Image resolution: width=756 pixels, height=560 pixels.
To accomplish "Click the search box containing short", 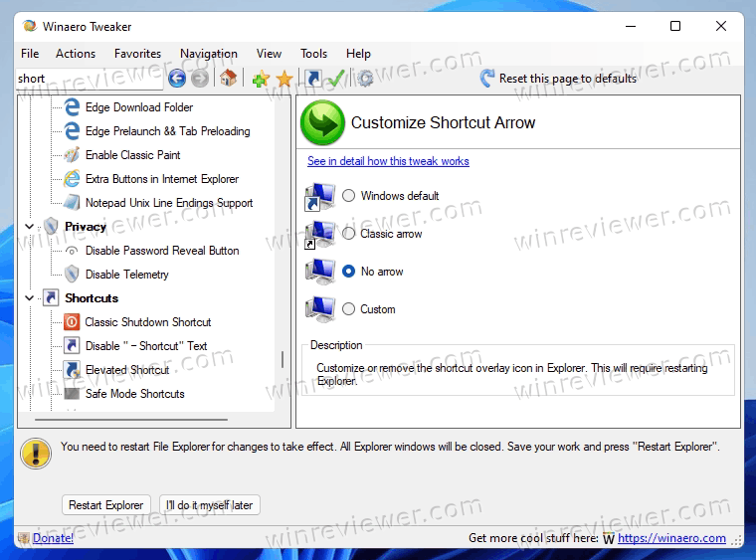I will tap(90, 79).
